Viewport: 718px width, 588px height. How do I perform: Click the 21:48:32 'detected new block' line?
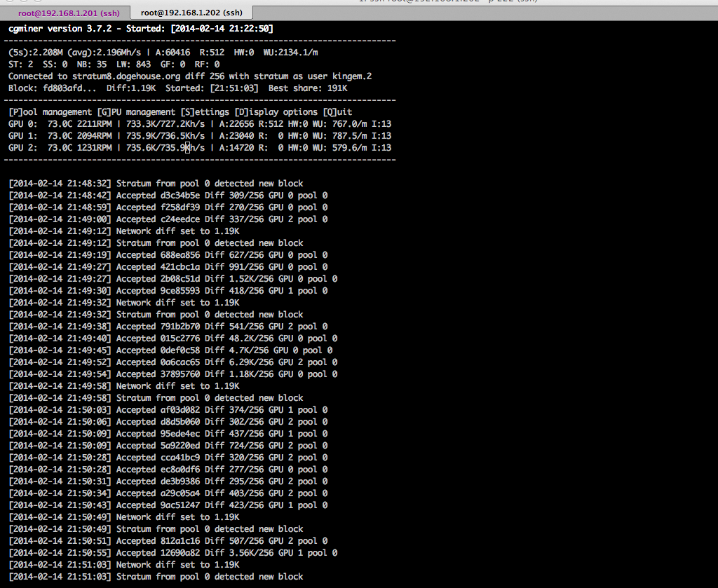tap(156, 184)
